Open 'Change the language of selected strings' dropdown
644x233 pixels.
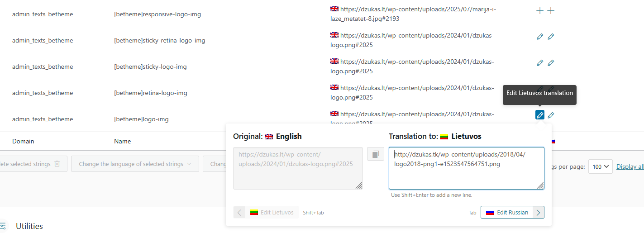pos(135,164)
